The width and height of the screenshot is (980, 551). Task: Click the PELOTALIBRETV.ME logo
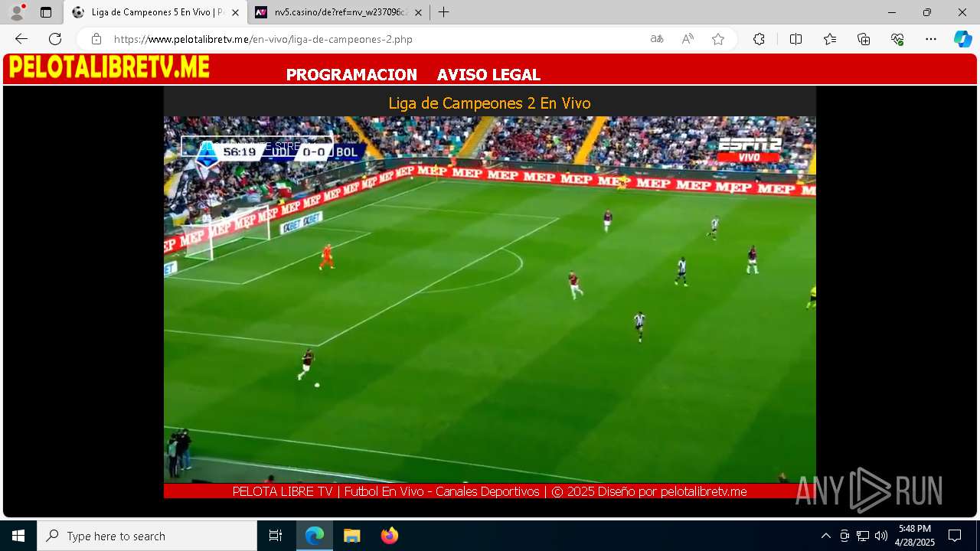click(109, 67)
